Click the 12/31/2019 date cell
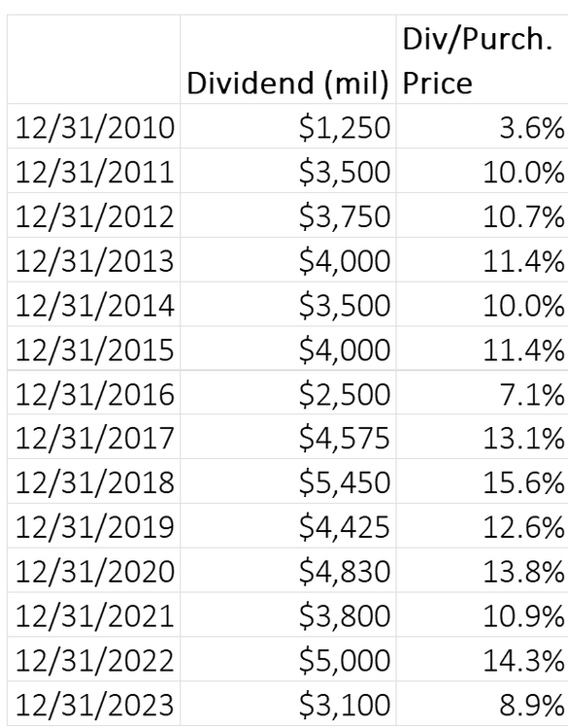The height and width of the screenshot is (728, 568). 94,526
